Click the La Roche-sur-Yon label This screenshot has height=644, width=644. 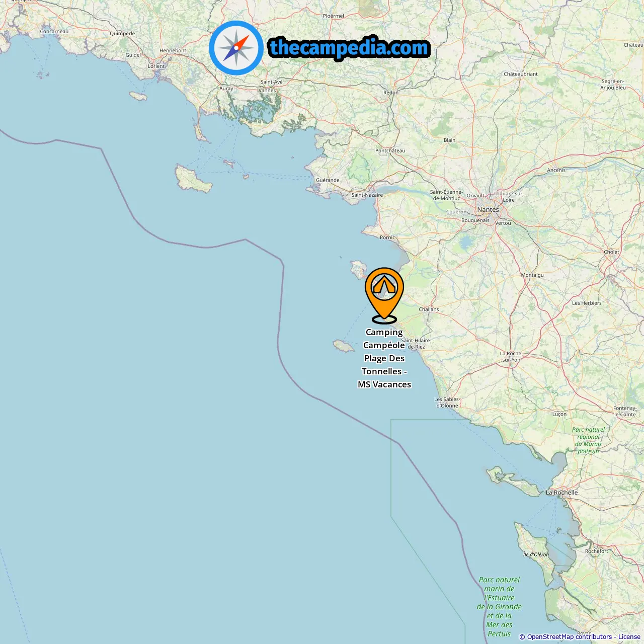click(511, 357)
